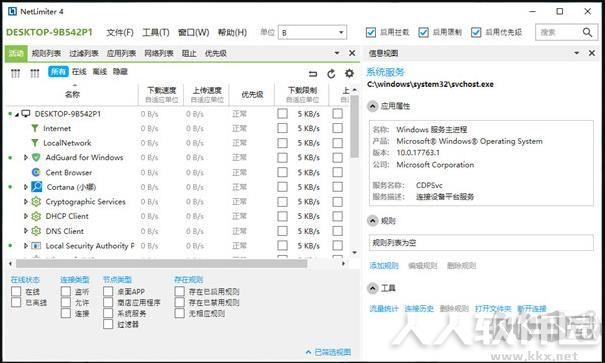The width and height of the screenshot is (605, 363).
Task: Check the 在线 online status filter
Action: (x=16, y=291)
